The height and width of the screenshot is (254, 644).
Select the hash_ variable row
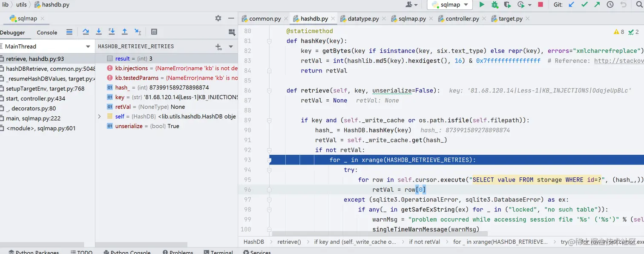pos(167,87)
